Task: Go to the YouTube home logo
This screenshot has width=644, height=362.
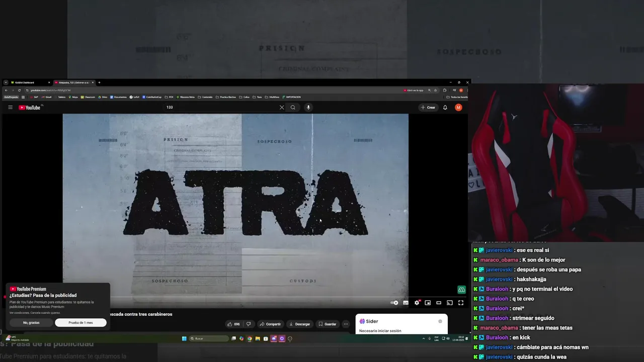Action: coord(30,108)
